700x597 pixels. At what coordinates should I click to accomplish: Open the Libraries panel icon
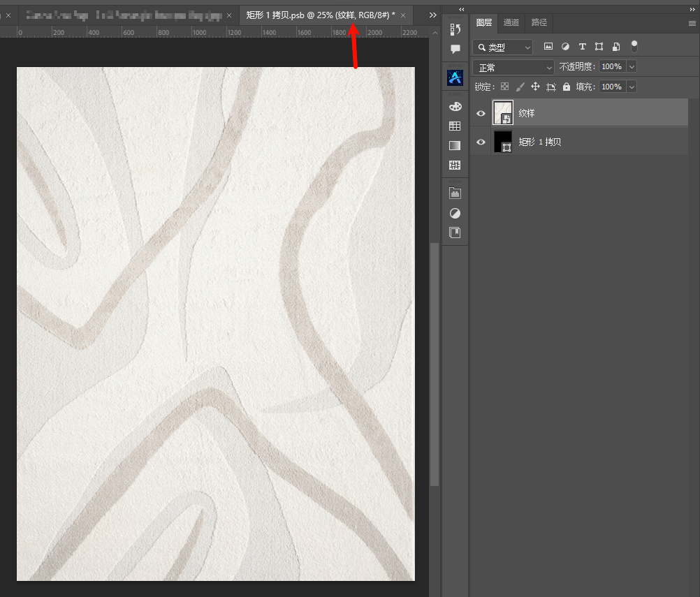click(x=455, y=193)
